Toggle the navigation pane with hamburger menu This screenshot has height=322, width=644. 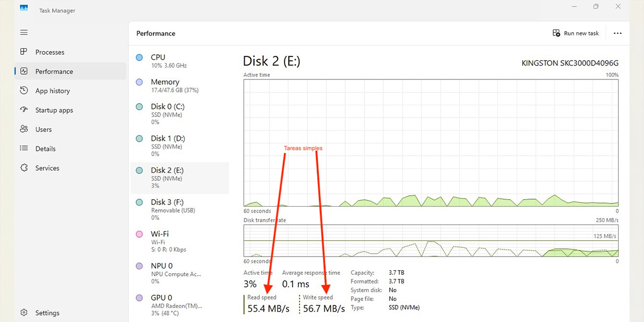point(24,32)
